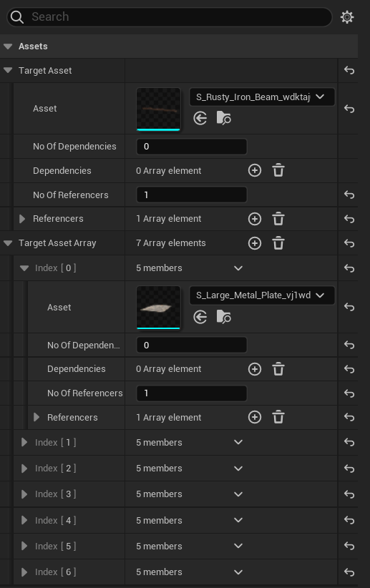Open the details panel settings gear
The width and height of the screenshot is (370, 588).
347,17
